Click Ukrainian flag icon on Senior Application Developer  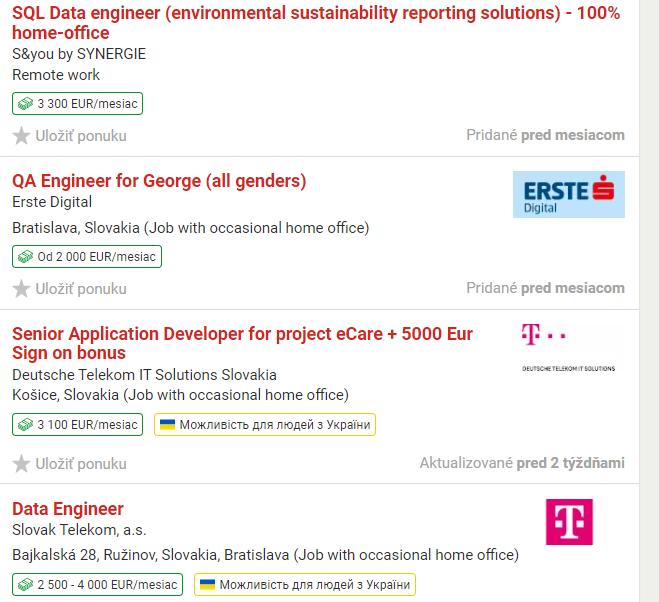pyautogui.click(x=168, y=425)
